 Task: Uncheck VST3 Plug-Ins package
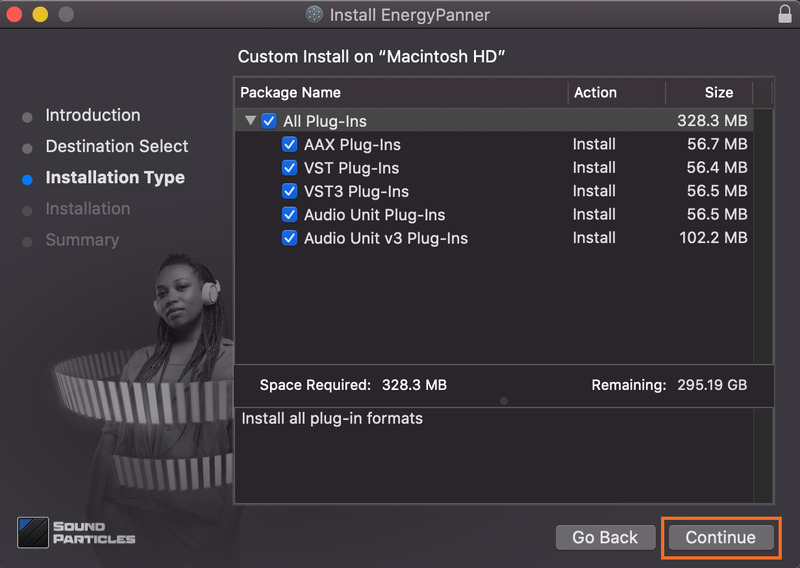pyautogui.click(x=290, y=191)
